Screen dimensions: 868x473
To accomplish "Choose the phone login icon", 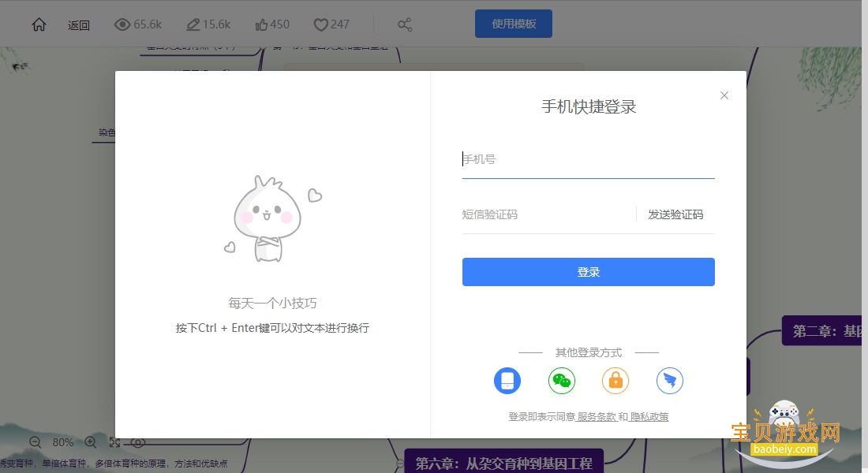I will coord(507,381).
